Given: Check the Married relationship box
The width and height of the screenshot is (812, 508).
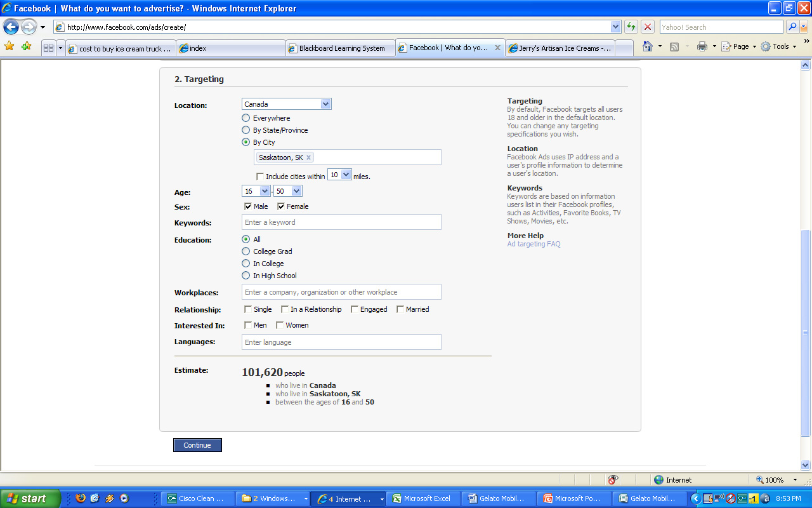Looking at the screenshot, I should click(400, 309).
